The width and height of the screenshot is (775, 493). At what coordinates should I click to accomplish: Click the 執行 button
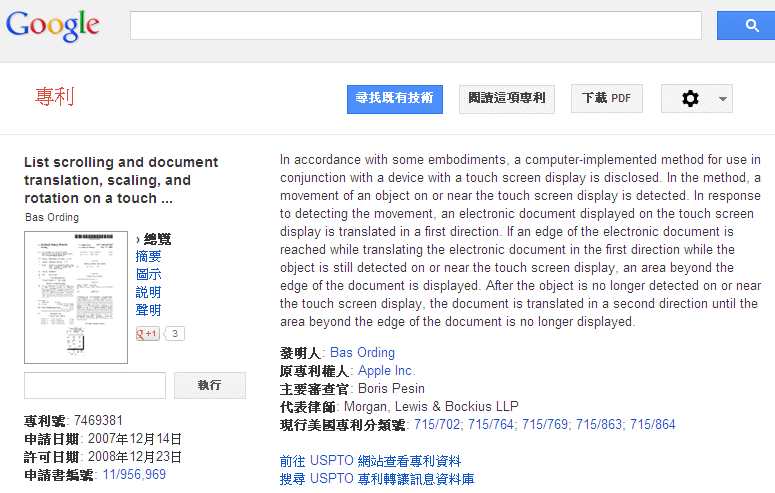[x=210, y=385]
